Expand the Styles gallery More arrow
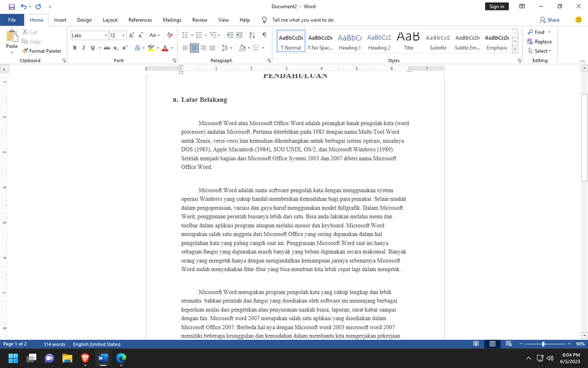 tap(515, 49)
